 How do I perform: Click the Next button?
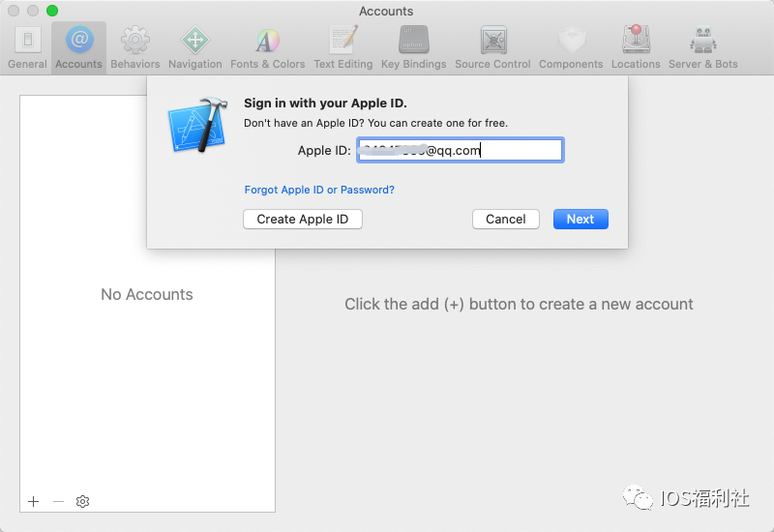(580, 219)
